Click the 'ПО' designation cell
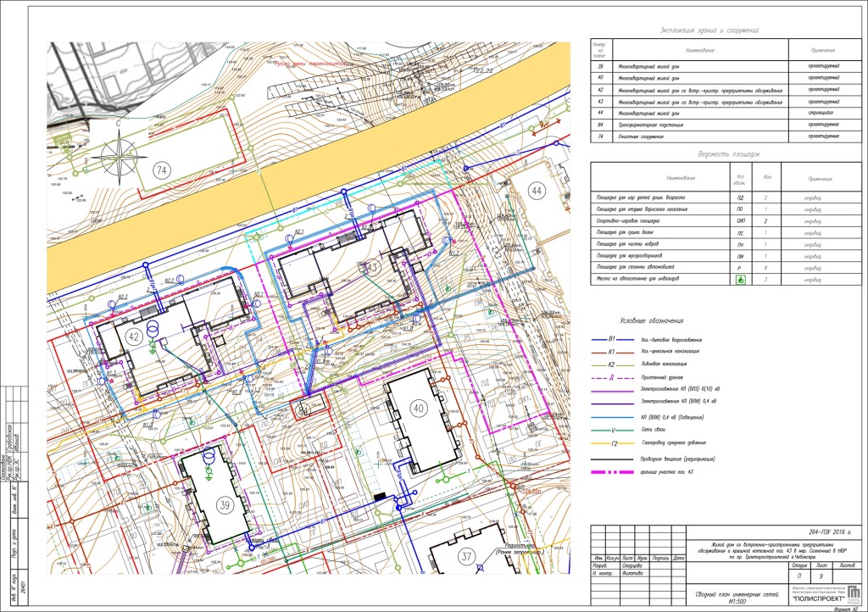868x612 pixels. 740,209
